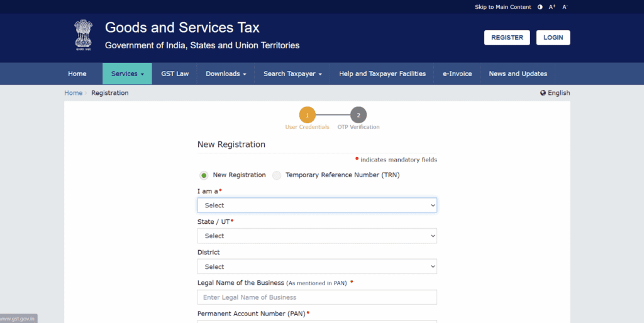Expand the Search Taxpayer menu
Viewport: 644px width, 323px height.
[x=292, y=74]
